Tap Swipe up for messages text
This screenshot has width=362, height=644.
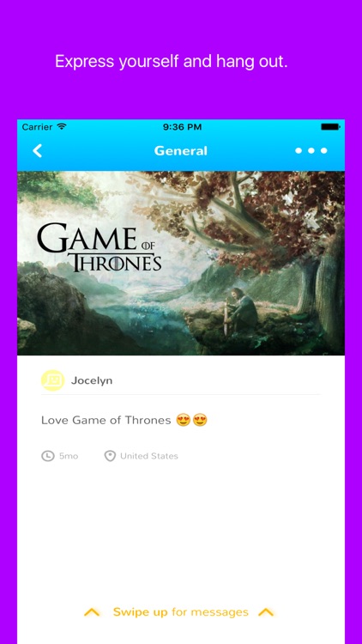point(181,612)
